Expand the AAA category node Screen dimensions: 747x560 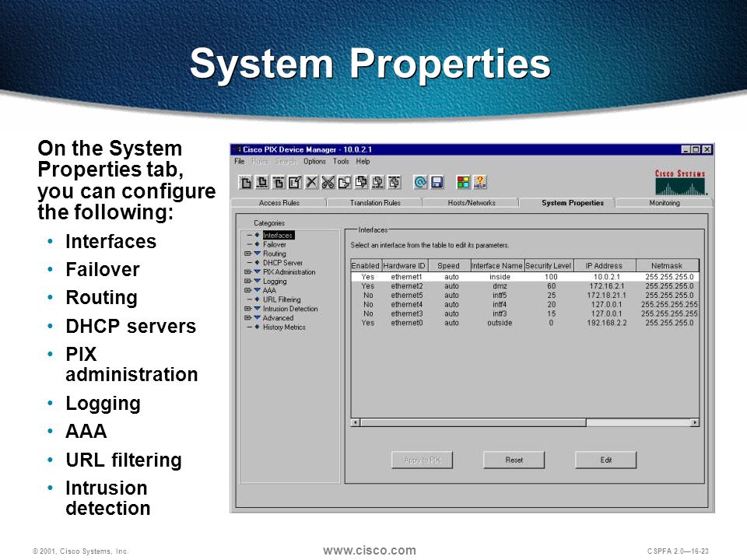pos(247,290)
